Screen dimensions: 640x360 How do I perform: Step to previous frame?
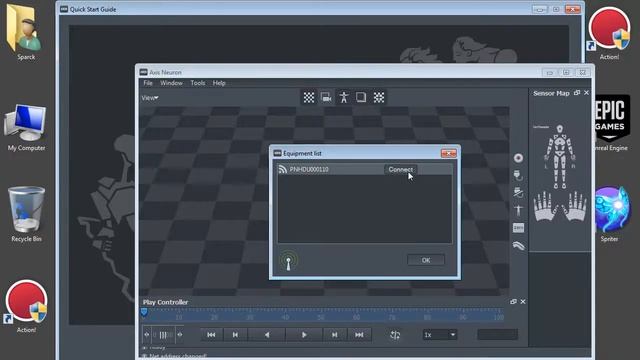[235, 335]
